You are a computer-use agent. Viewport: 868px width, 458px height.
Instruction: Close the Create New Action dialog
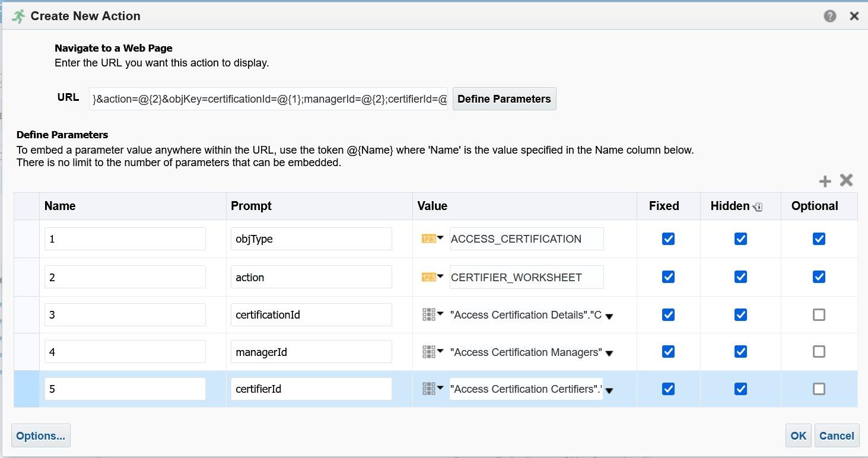854,16
